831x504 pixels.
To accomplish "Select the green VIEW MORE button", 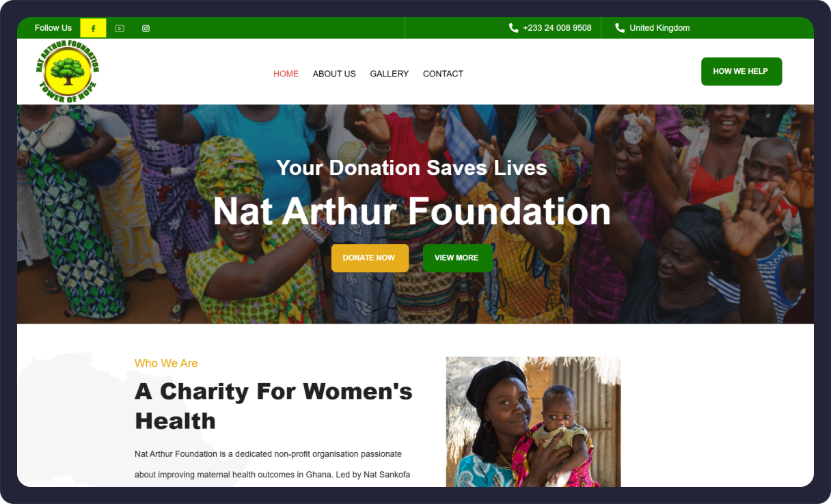I will [457, 258].
